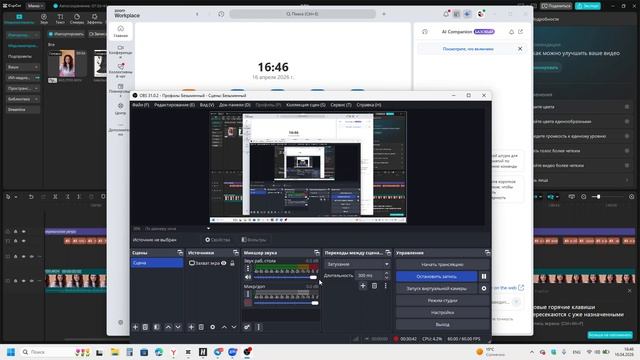Open Edit menu in OBS
640x360 pixels.
pyautogui.click(x=174, y=105)
